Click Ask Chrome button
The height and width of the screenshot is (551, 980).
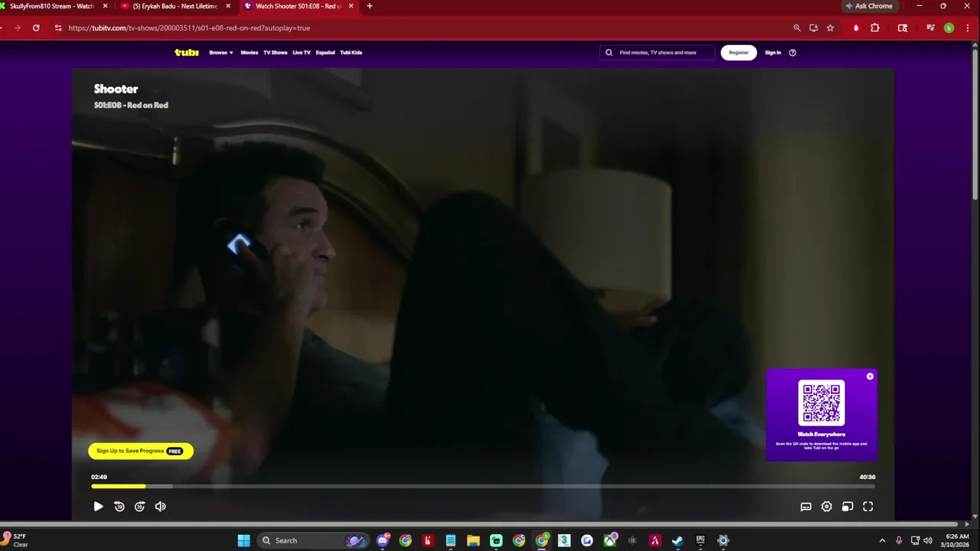pos(869,6)
